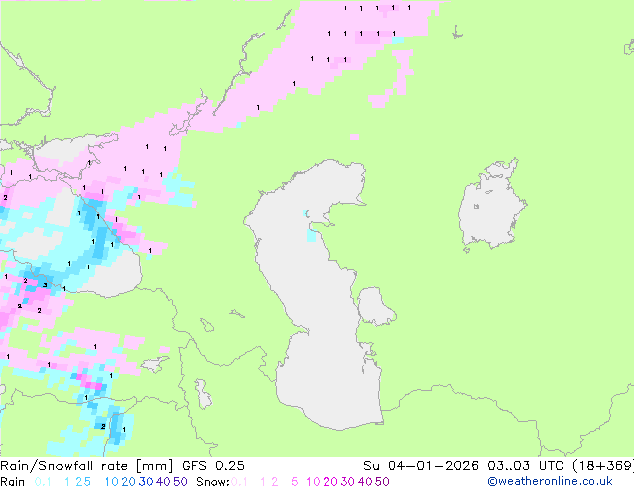Click the rain legend '40' value

163,482
